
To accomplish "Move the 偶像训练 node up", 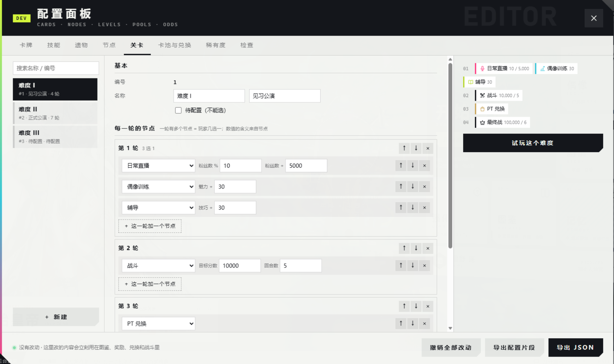I will [401, 186].
